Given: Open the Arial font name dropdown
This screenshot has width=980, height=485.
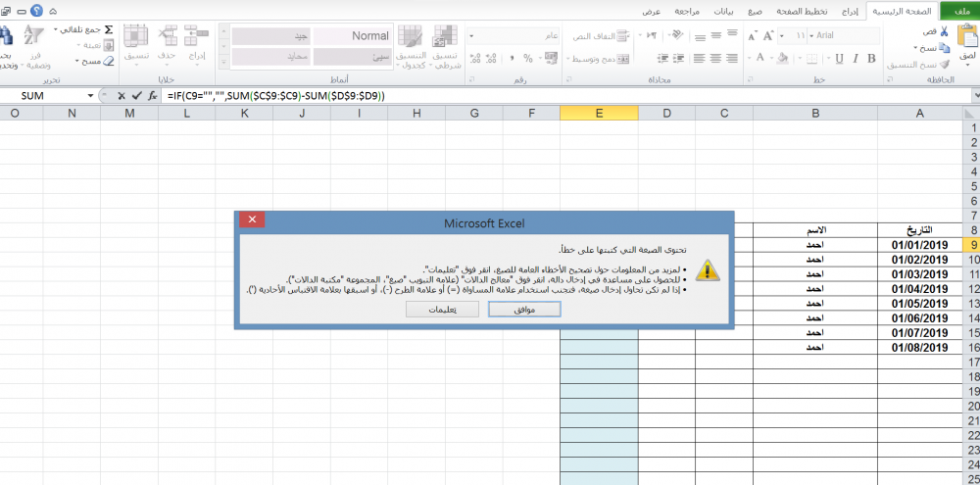Looking at the screenshot, I should point(811,35).
